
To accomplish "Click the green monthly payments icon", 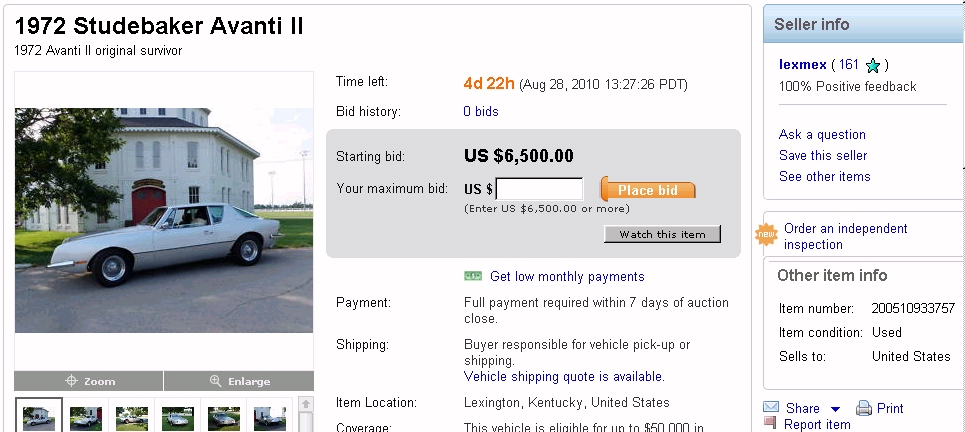I will point(474,276).
